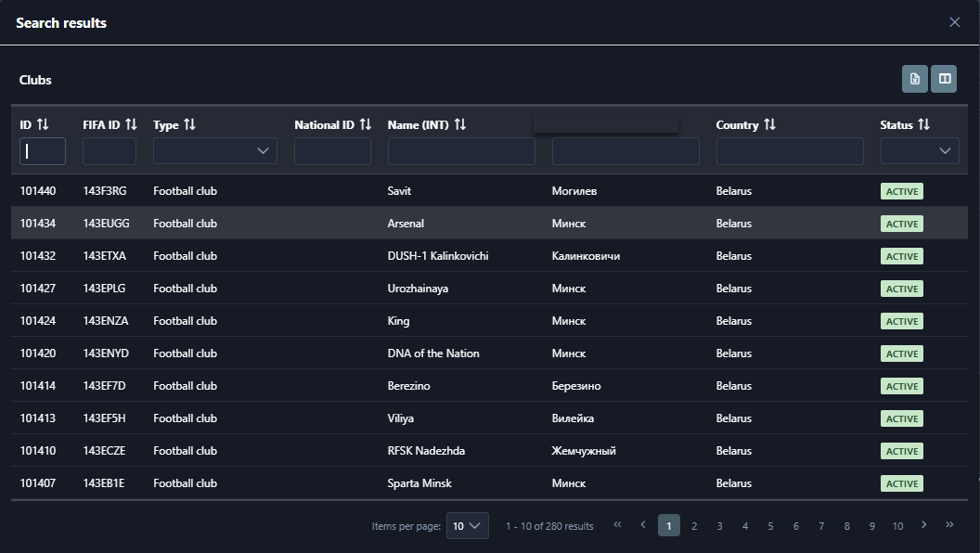
Task: Sort by Status column arrows
Action: [923, 124]
